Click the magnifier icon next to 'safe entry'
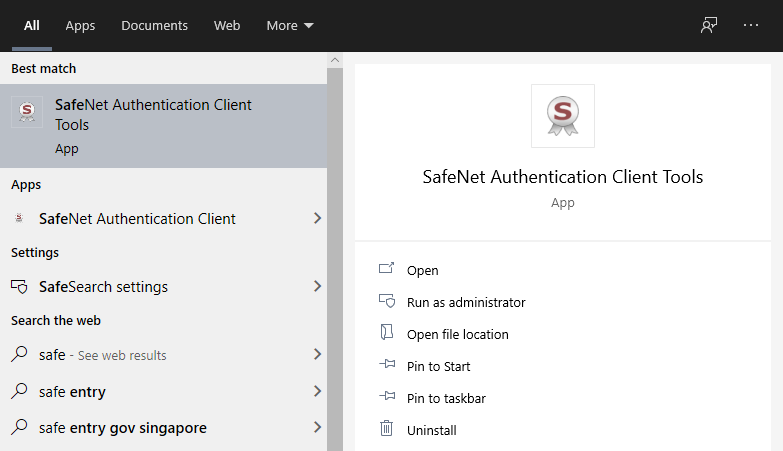This screenshot has height=451, width=783. pyautogui.click(x=19, y=391)
